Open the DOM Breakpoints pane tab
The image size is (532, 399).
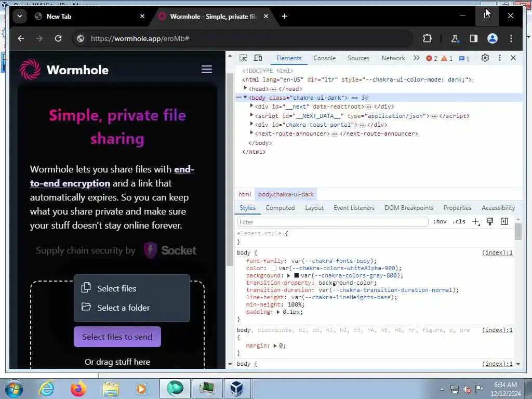[x=409, y=208]
